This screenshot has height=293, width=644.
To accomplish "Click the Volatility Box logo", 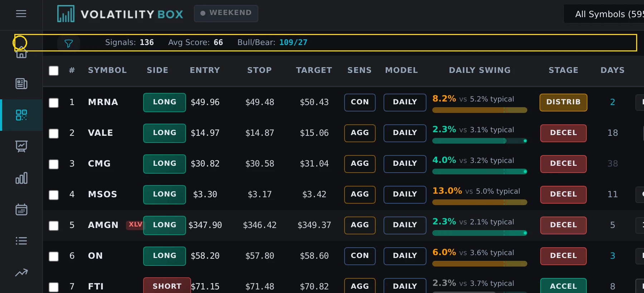I will tap(120, 14).
